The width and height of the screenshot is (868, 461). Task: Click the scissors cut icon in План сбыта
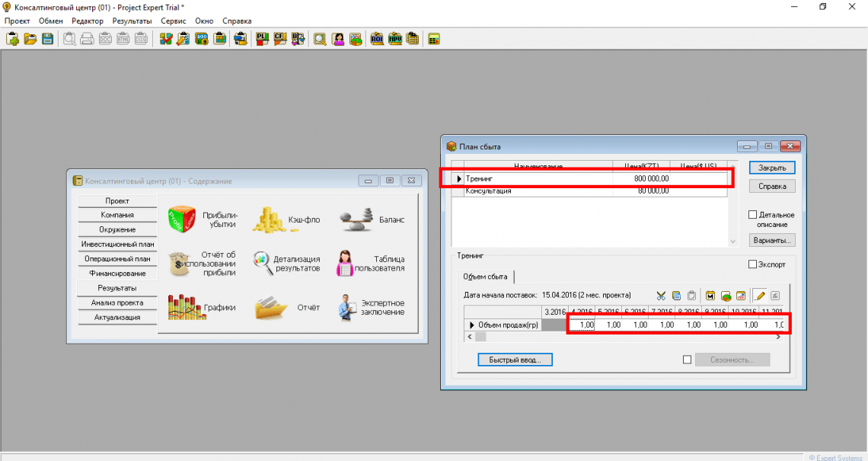pos(660,296)
